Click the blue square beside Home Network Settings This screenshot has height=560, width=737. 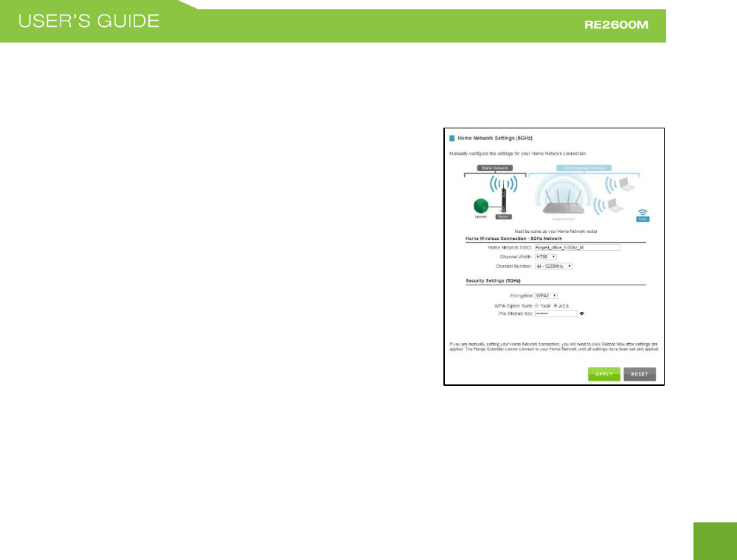(451, 138)
